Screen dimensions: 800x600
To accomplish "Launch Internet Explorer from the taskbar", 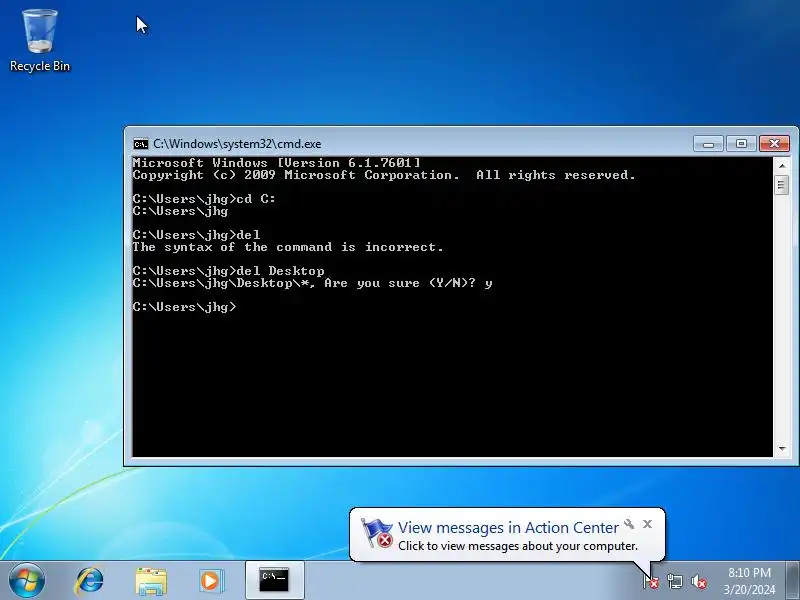I will (89, 581).
